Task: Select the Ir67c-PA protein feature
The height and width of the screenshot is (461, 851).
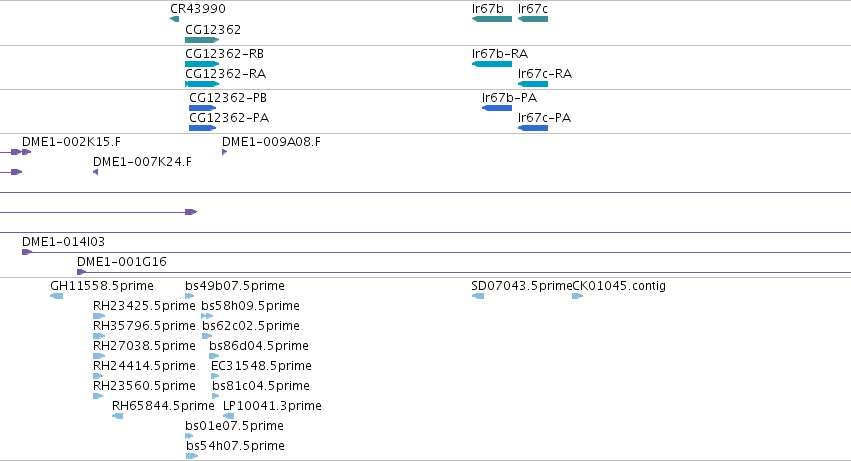Action: pyautogui.click(x=533, y=128)
